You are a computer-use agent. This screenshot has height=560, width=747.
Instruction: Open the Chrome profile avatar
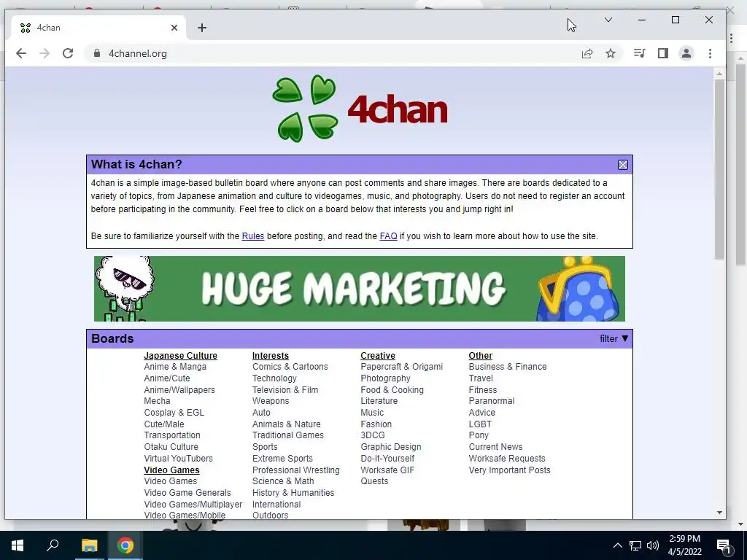[x=686, y=53]
